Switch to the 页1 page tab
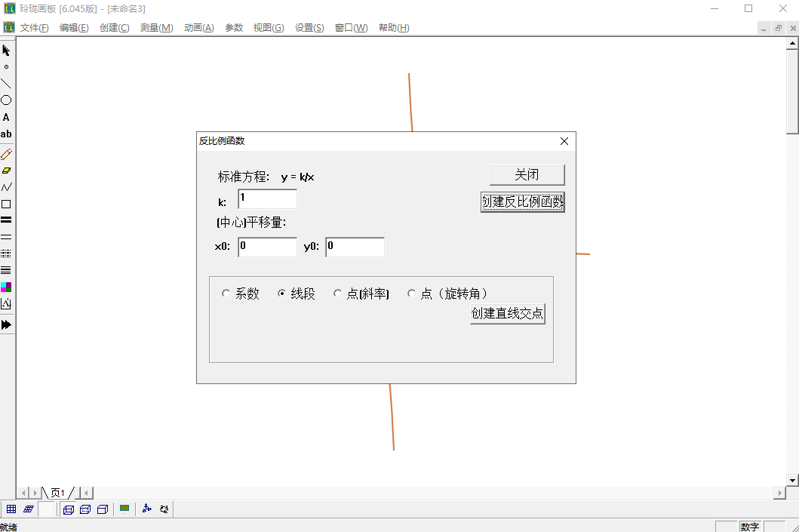Viewport: 799px width, 532px height. pos(57,493)
